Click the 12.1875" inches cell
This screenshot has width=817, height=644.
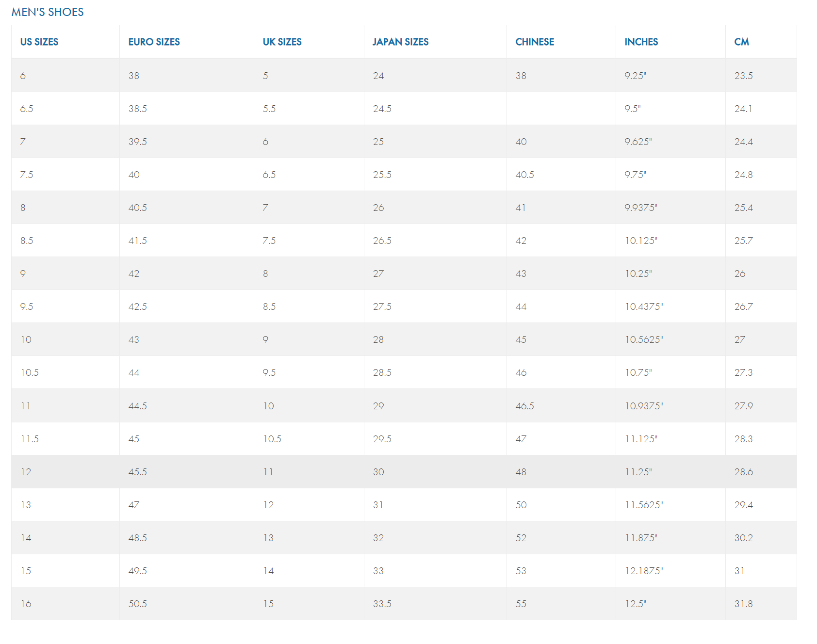coord(644,571)
